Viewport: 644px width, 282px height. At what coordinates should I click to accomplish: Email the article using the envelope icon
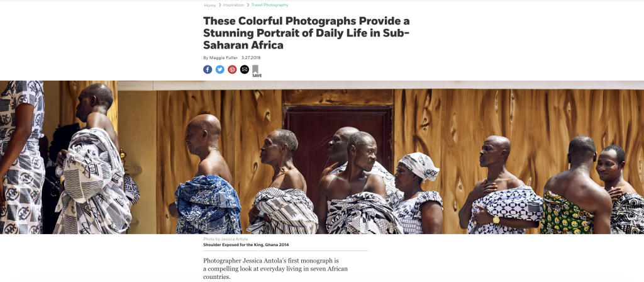245,69
